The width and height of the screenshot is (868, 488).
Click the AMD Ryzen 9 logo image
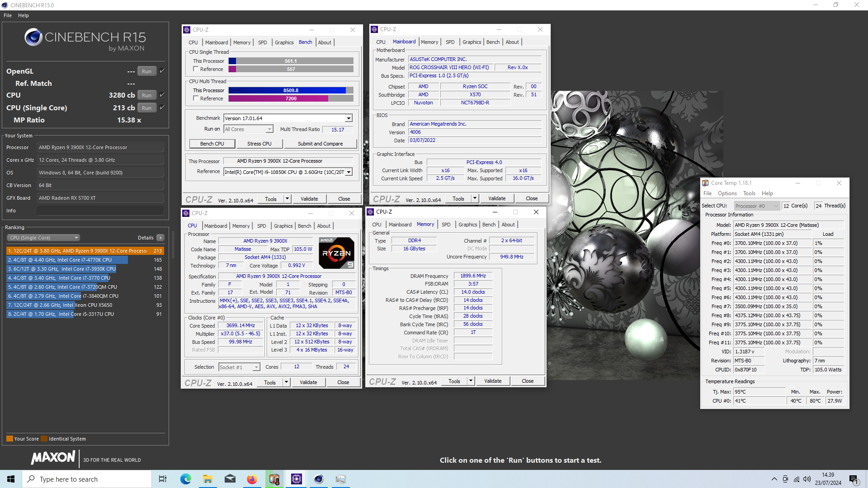tap(336, 253)
